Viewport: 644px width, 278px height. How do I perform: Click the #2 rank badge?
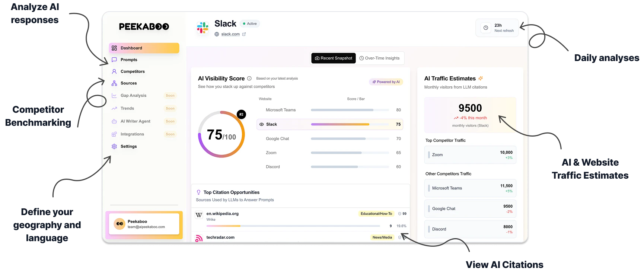pyautogui.click(x=241, y=114)
